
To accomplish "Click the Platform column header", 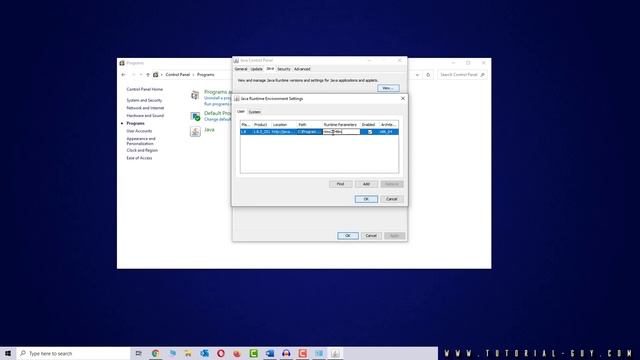I will click(246, 124).
